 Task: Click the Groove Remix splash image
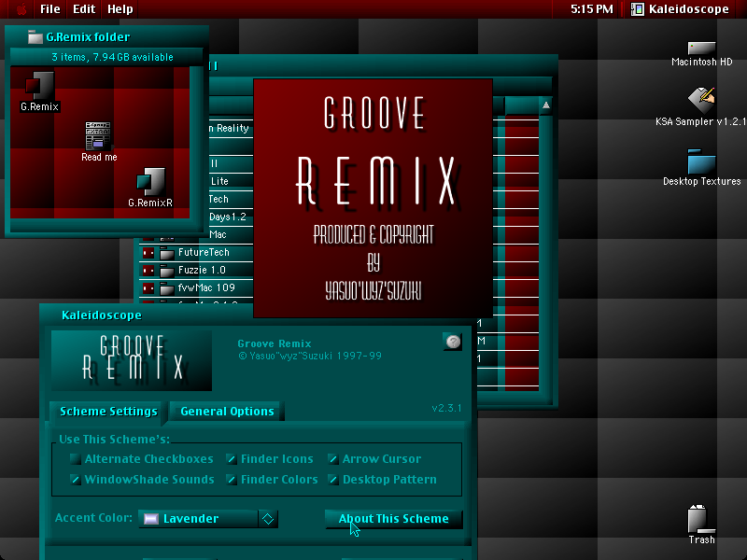373,198
